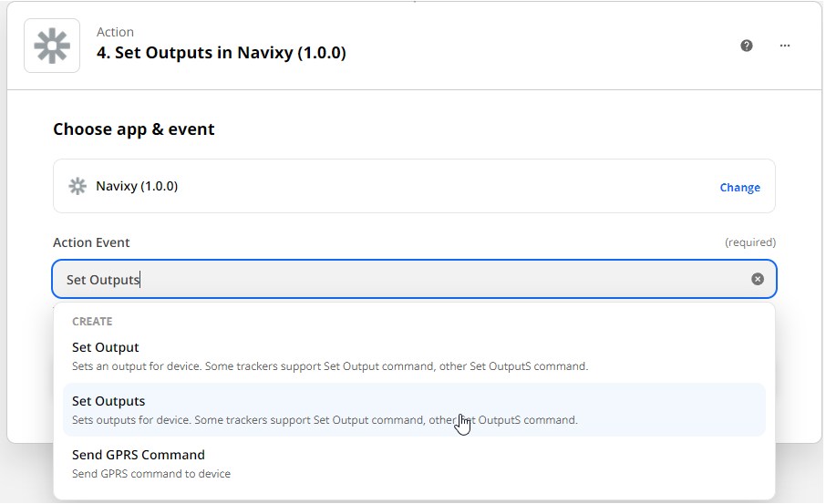Click 'Send GPRS command to device' description

[x=151, y=473]
